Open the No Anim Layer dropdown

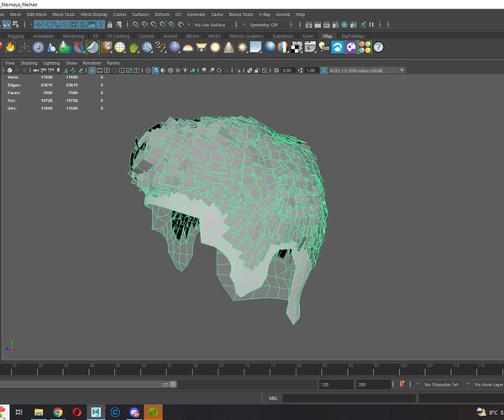click(x=488, y=385)
